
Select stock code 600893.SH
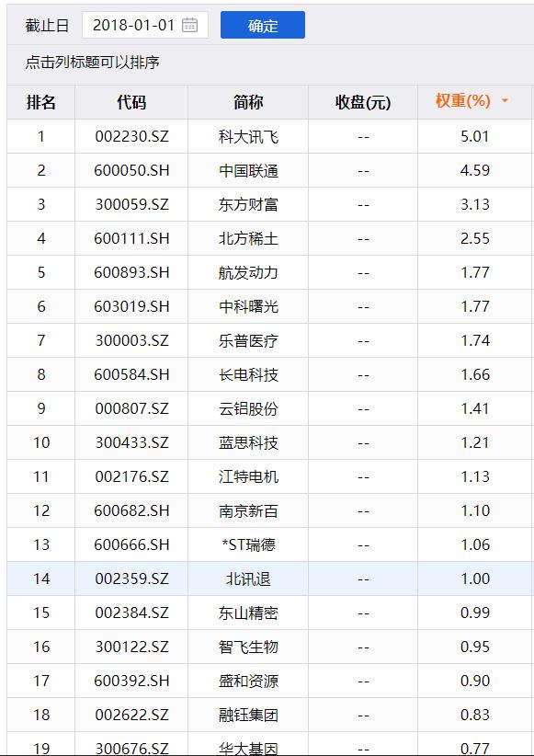[x=131, y=272]
